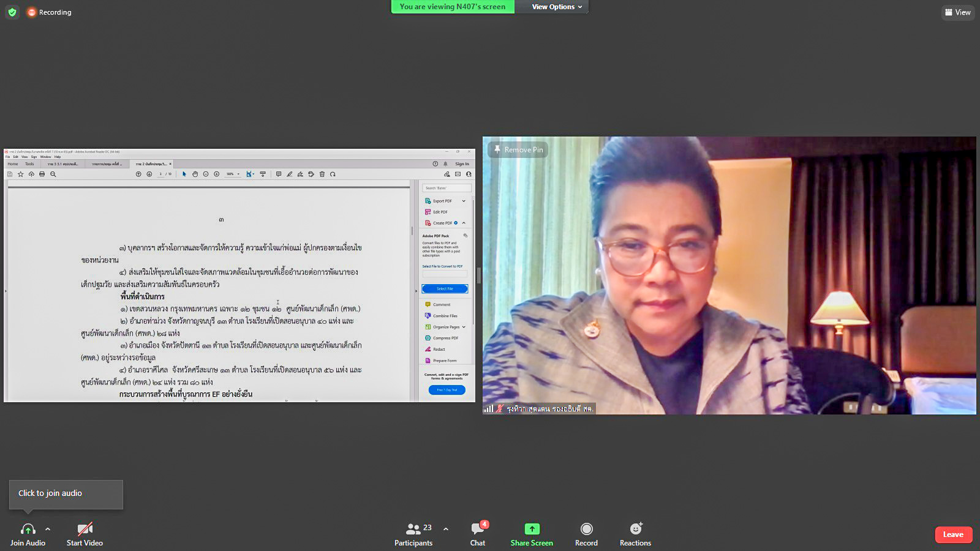Click the star bookmark icon
This screenshot has height=551, width=980.
coord(21,174)
